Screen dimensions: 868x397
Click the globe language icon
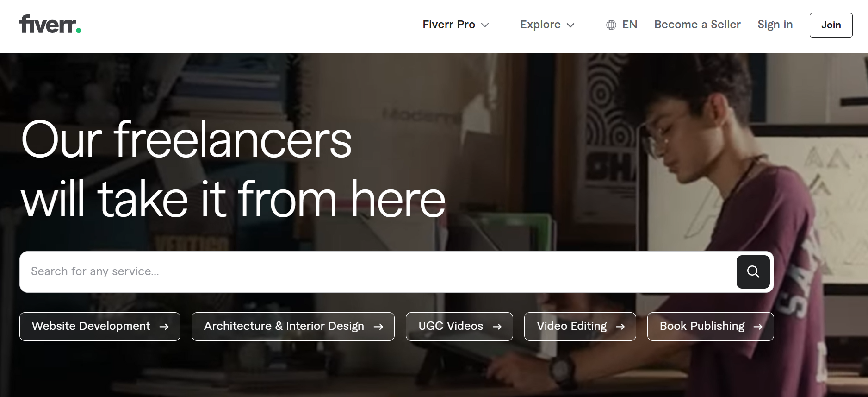point(611,25)
